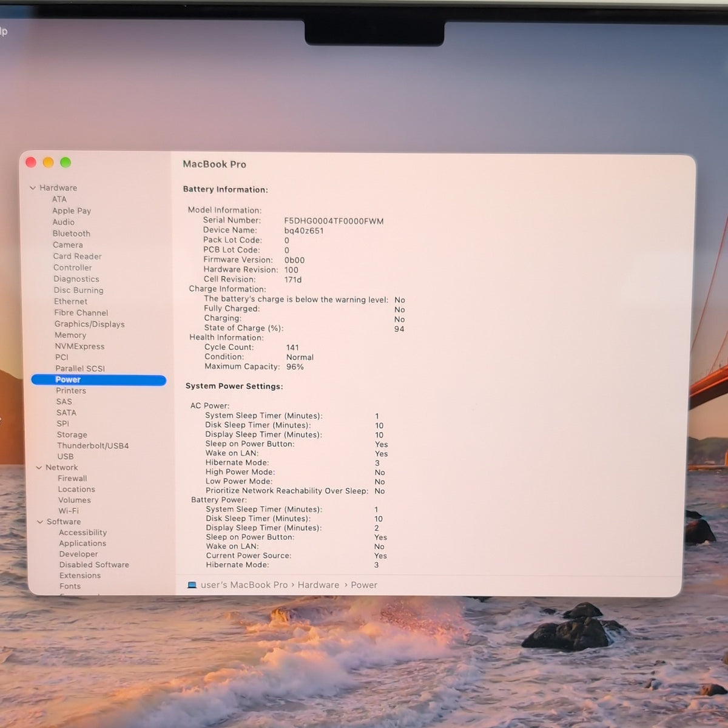Image resolution: width=728 pixels, height=728 pixels.
Task: Click the Condition value Normal
Action: 300,358
